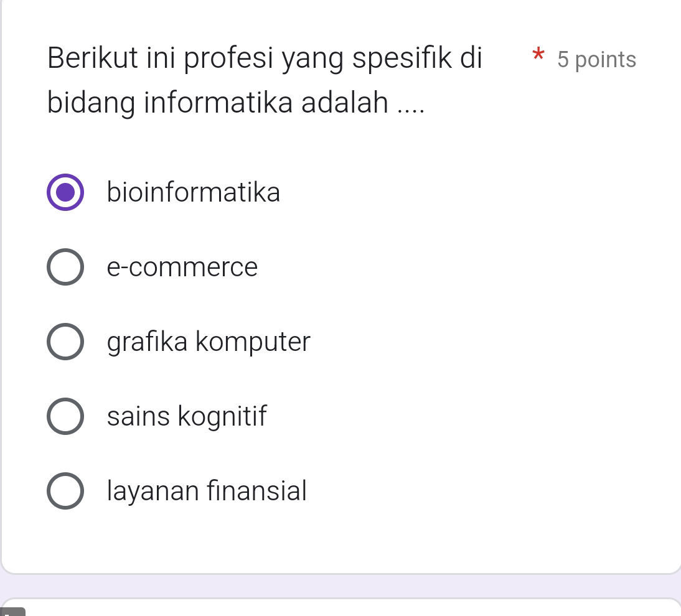Image resolution: width=681 pixels, height=616 pixels.
Task: Click the currently selected purple radio button
Action: click(x=65, y=192)
